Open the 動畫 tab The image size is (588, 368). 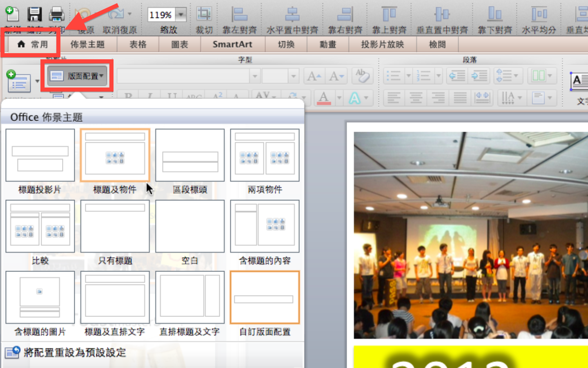[327, 44]
